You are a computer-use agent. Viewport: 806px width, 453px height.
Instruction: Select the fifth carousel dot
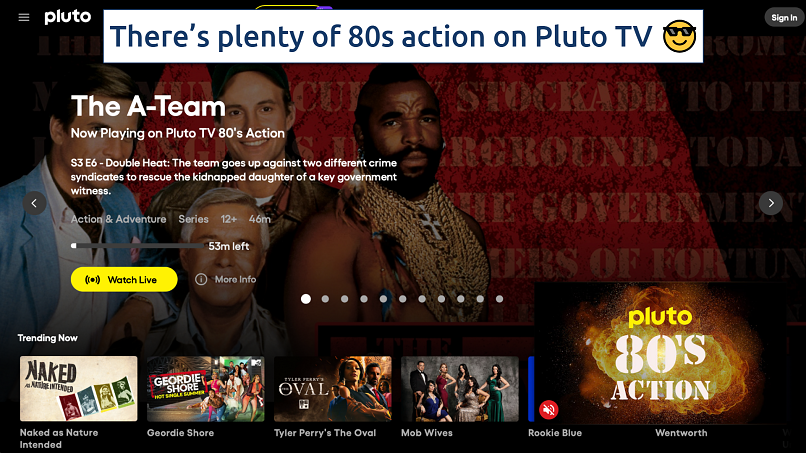pos(383,299)
